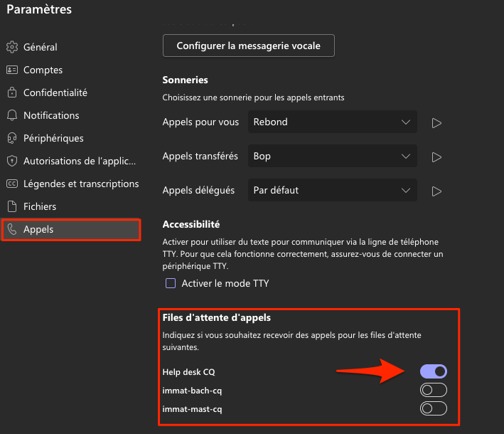Viewport: 504px width, 434px height.
Task: Play the Appels pour vous ringtone preview
Action: 437,122
